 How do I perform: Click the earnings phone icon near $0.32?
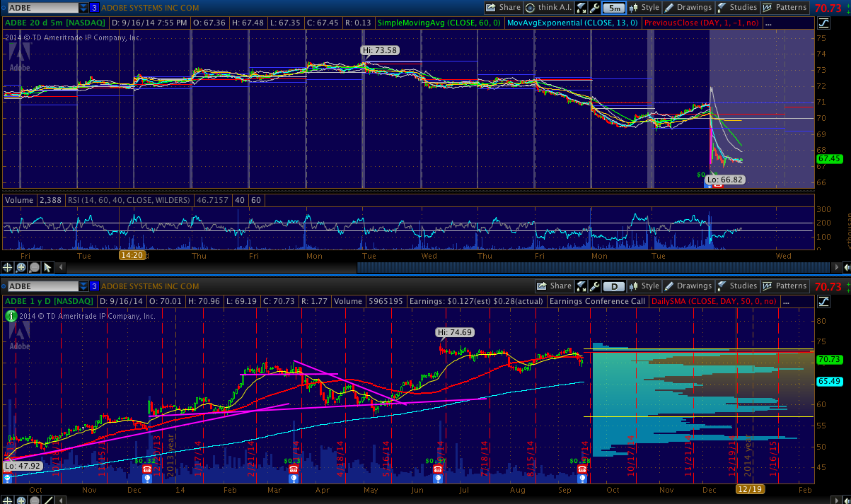tap(147, 469)
